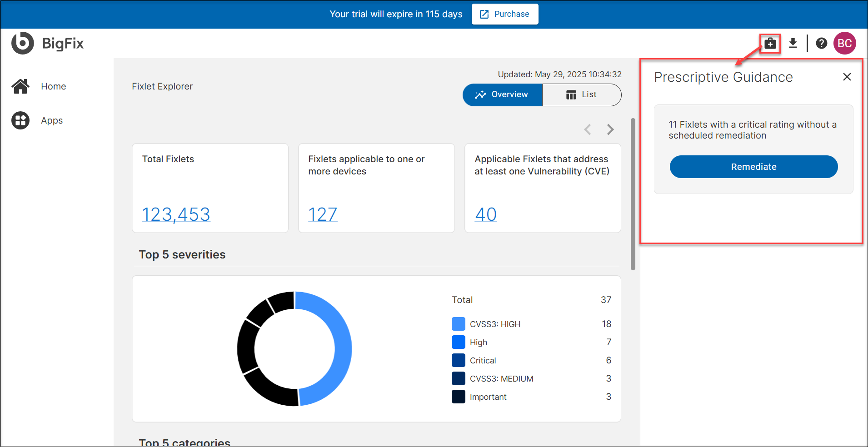This screenshot has width=868, height=447.
Task: Advance the carousel with the right chevron
Action: 610,129
